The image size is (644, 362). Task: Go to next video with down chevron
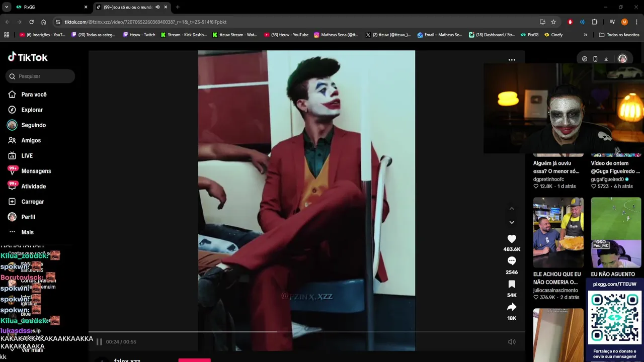(512, 222)
